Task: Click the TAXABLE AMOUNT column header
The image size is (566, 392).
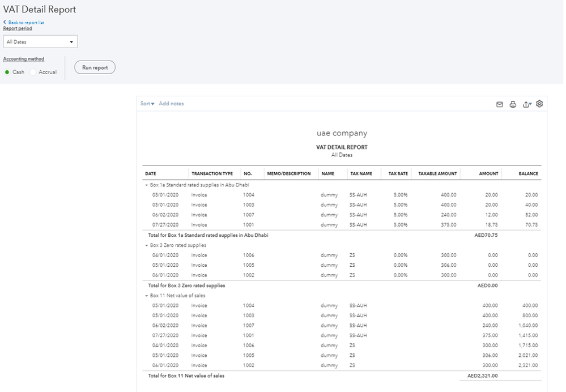Action: click(x=437, y=174)
